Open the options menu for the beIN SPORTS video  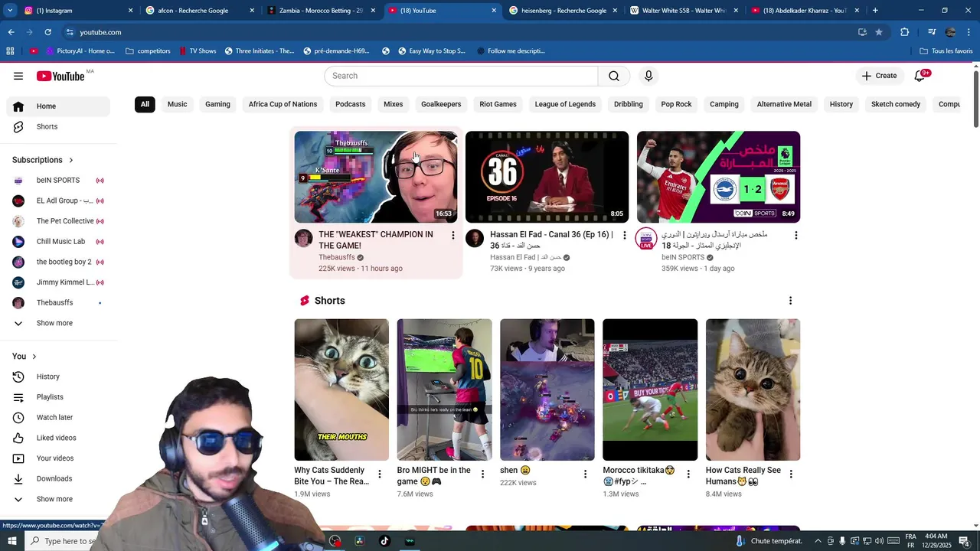click(795, 235)
